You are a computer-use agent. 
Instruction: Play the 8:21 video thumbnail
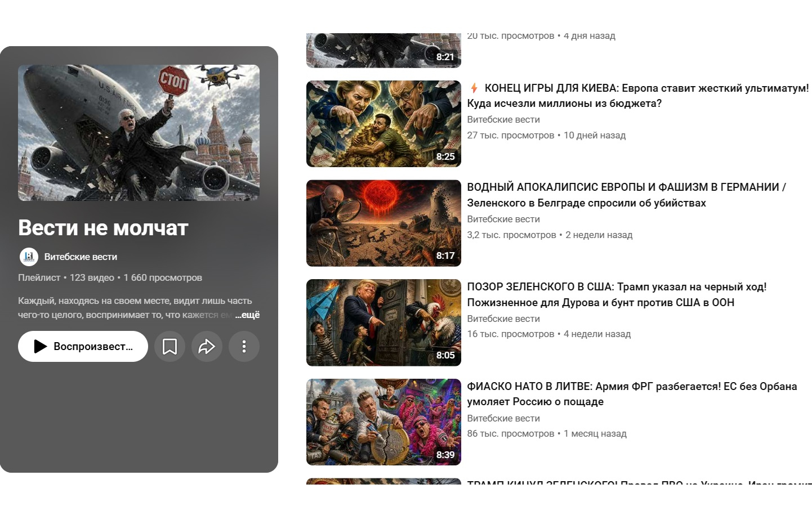point(383,51)
